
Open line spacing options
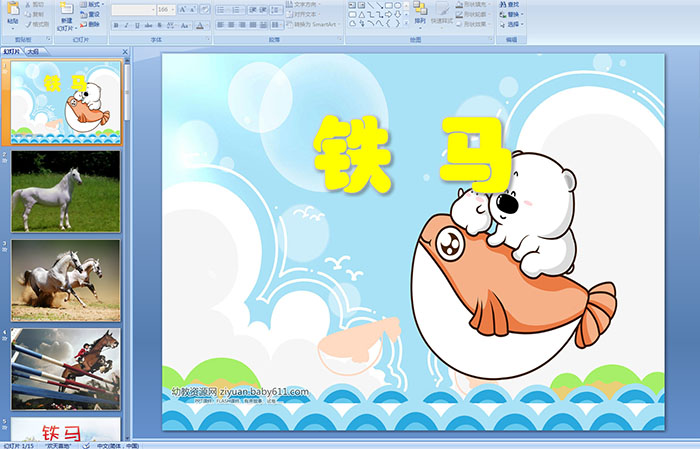(276, 9)
